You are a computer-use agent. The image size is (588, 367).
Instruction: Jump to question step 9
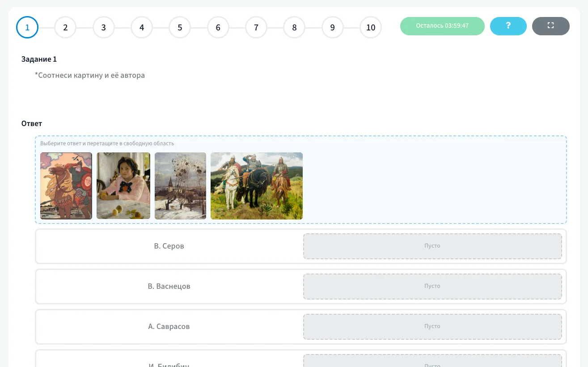pyautogui.click(x=332, y=27)
